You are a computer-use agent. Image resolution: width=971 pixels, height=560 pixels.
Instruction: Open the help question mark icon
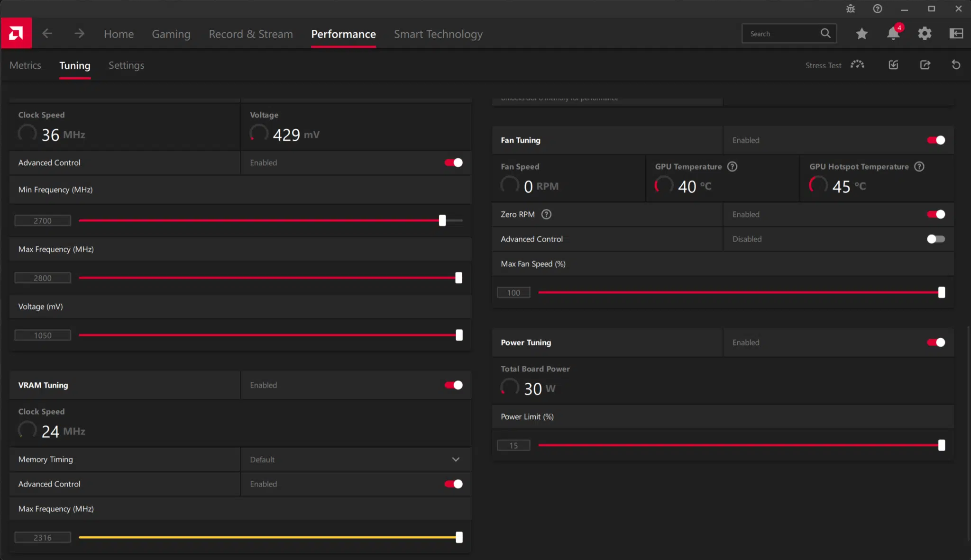click(x=878, y=9)
